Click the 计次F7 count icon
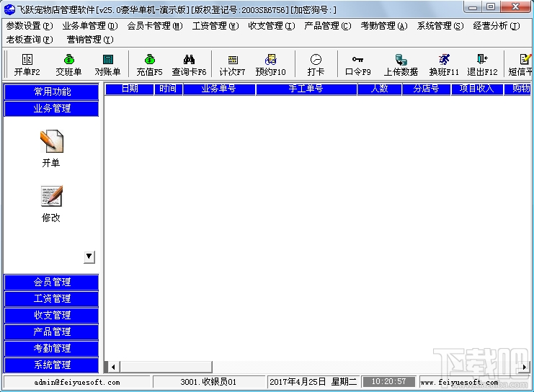Viewport: 534px width, 392px height. point(232,65)
